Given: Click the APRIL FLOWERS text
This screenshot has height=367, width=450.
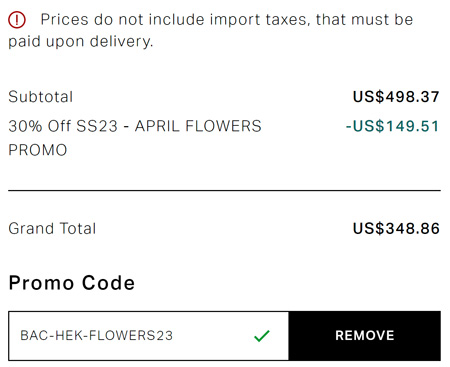Looking at the screenshot, I should [x=198, y=126].
